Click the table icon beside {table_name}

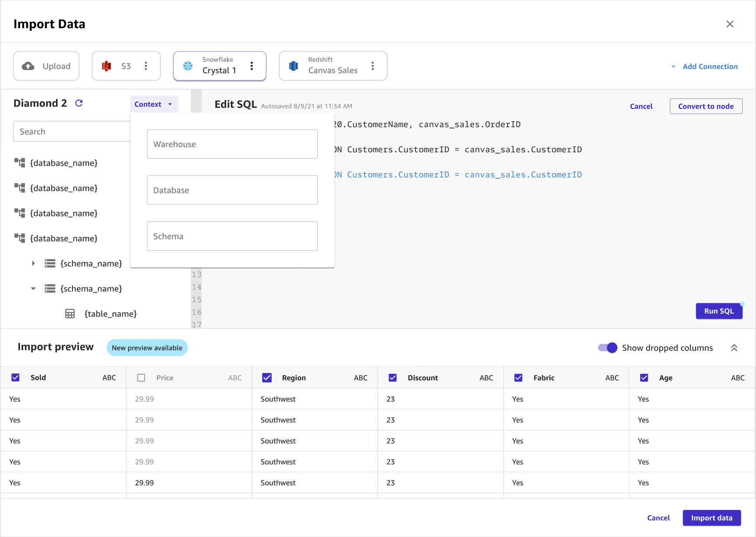click(x=69, y=313)
